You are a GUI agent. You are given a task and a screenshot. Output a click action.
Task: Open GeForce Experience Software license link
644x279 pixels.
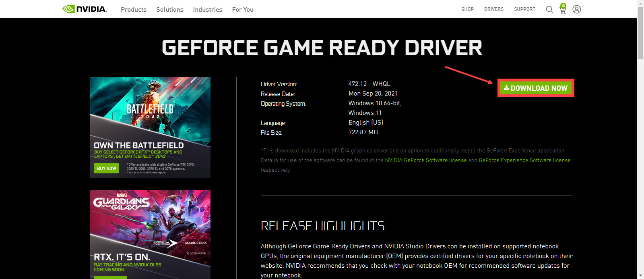pyautogui.click(x=524, y=160)
